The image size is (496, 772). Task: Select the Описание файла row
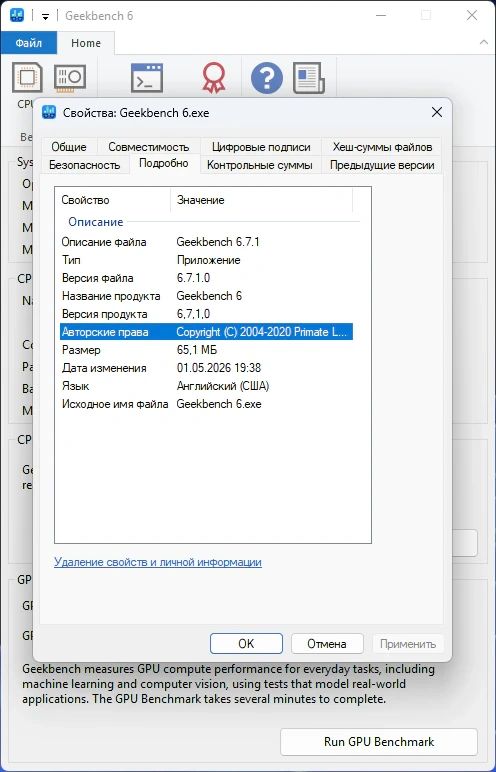[206, 242]
